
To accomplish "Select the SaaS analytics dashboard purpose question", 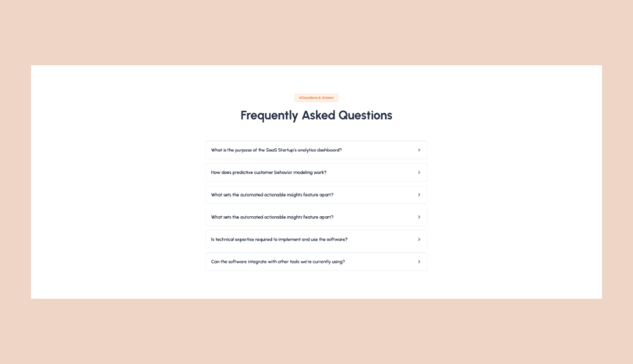I will (277, 150).
